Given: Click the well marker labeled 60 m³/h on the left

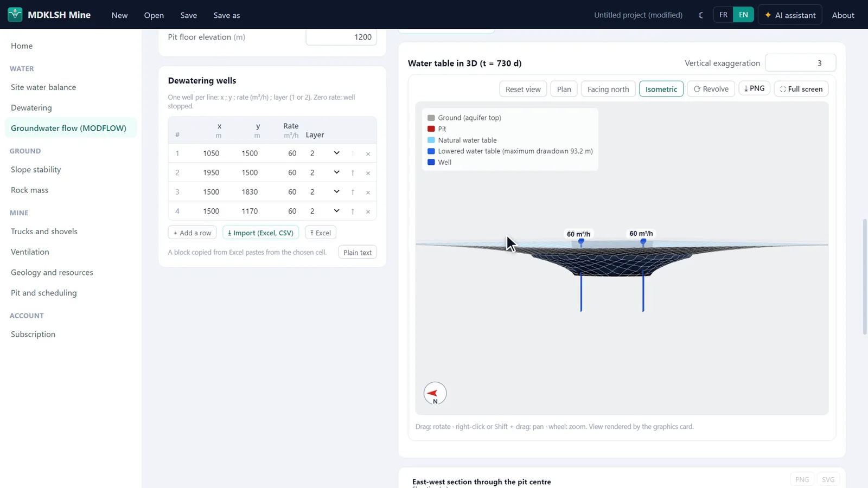Looking at the screenshot, I should (581, 241).
